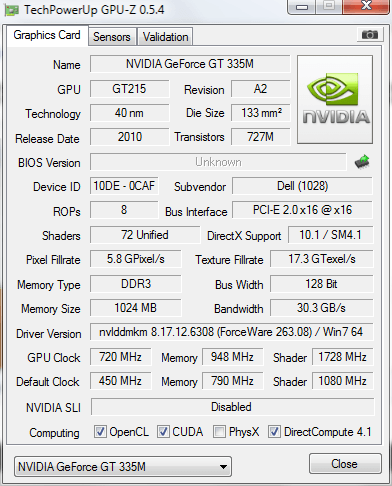The width and height of the screenshot is (392, 486).
Task: Toggle the OpenCL checkbox
Action: [100, 431]
